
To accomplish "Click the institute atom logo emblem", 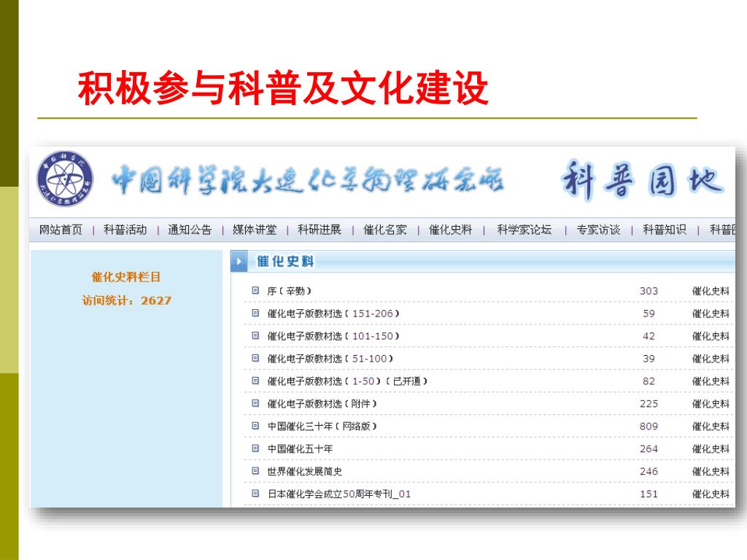I will click(x=65, y=179).
